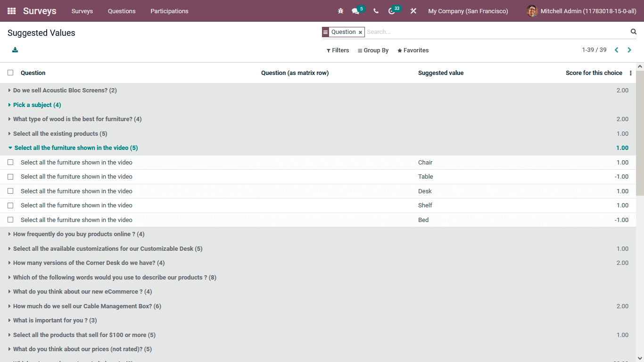This screenshot has width=644, height=362.
Task: Open the Group By dropdown
Action: coord(373,50)
